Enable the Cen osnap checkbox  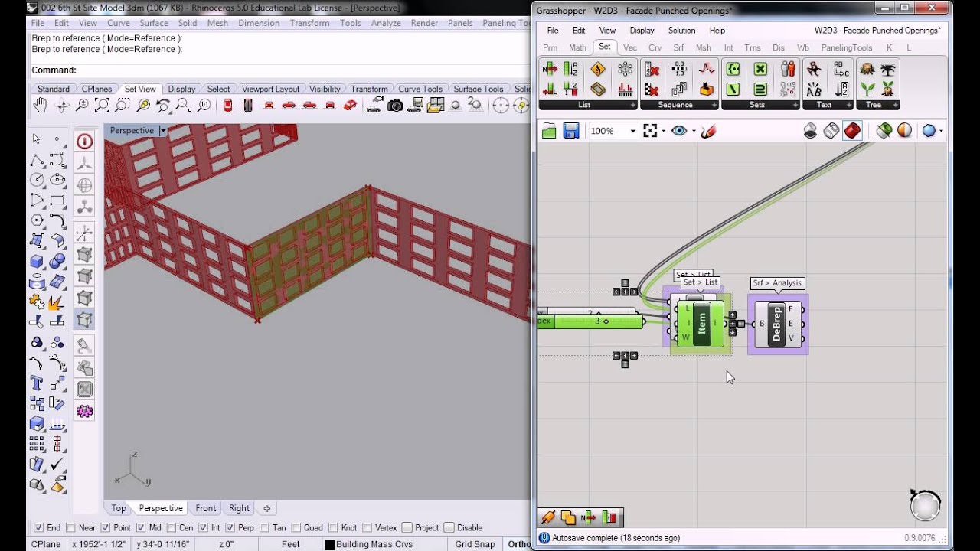(171, 527)
